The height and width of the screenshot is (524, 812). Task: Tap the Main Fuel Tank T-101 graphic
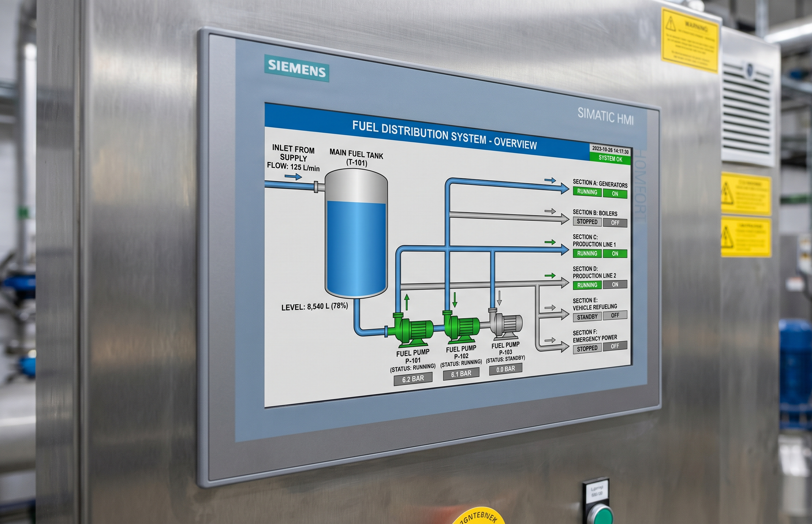point(356,234)
